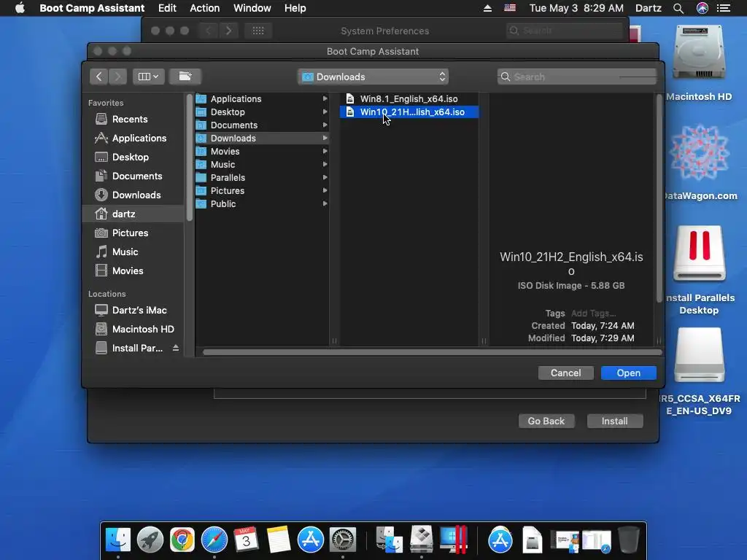Select dartz home in sidebar
The width and height of the screenshot is (747, 560).
133,214
